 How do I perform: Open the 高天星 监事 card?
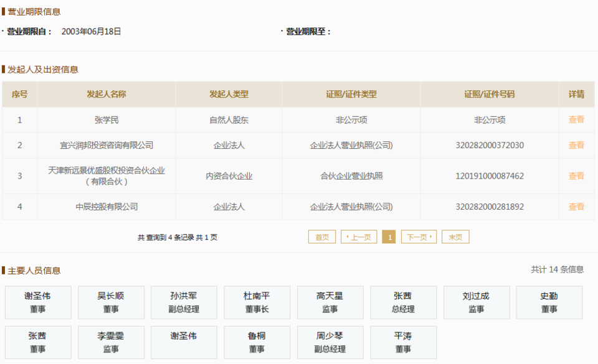(x=330, y=302)
